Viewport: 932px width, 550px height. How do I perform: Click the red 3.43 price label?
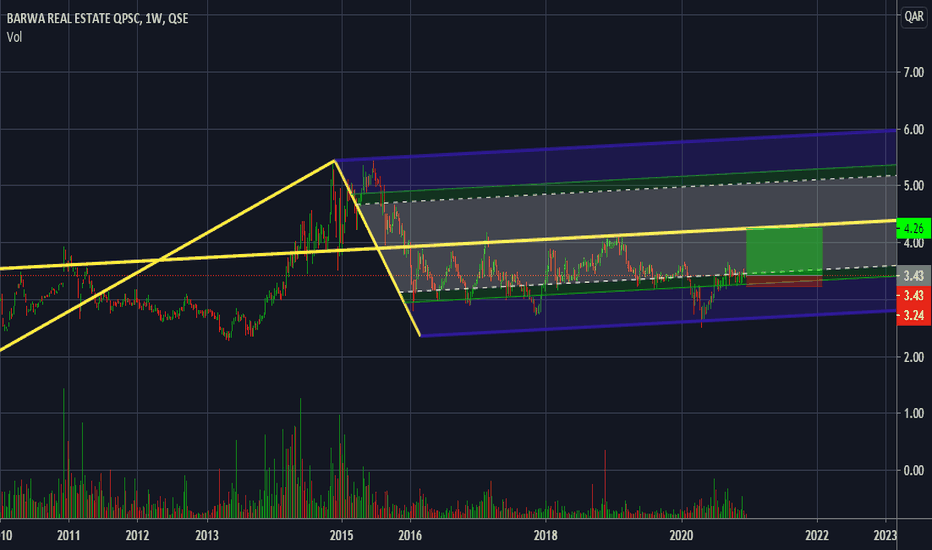914,296
